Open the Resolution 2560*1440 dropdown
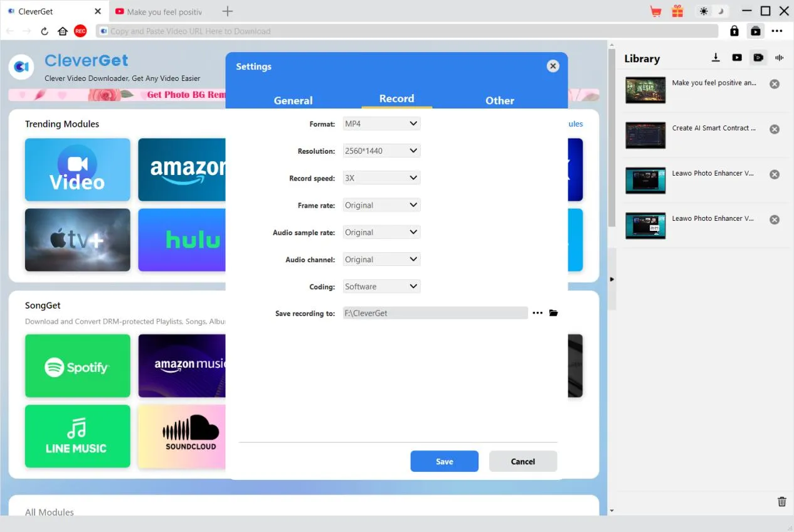 click(381, 151)
